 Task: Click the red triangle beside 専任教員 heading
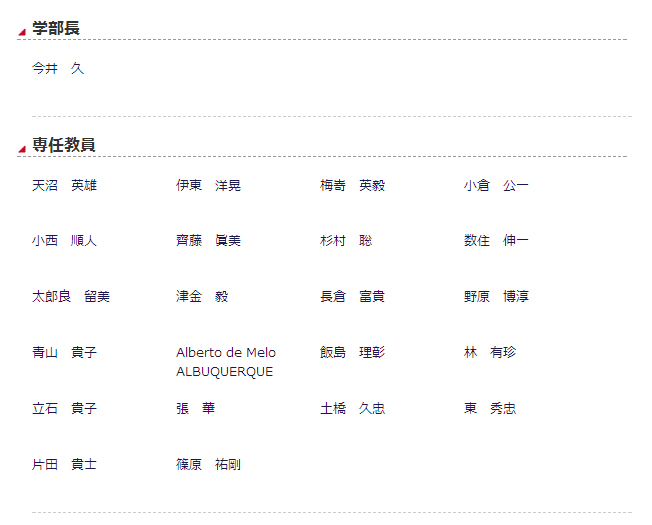tap(22, 150)
